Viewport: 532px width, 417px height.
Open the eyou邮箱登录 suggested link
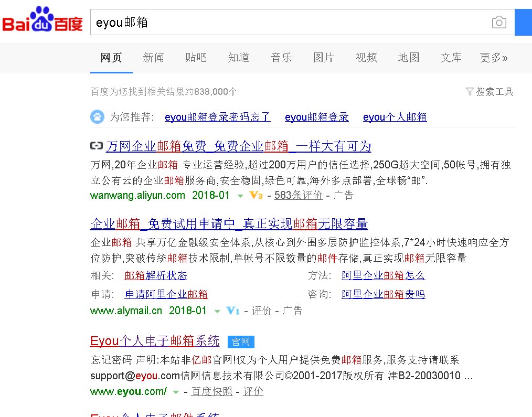[316, 116]
